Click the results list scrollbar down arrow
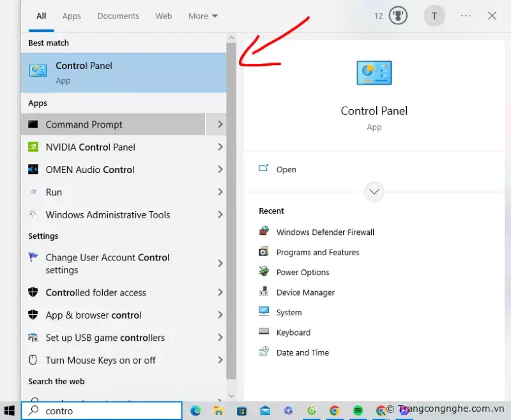 tap(231, 396)
